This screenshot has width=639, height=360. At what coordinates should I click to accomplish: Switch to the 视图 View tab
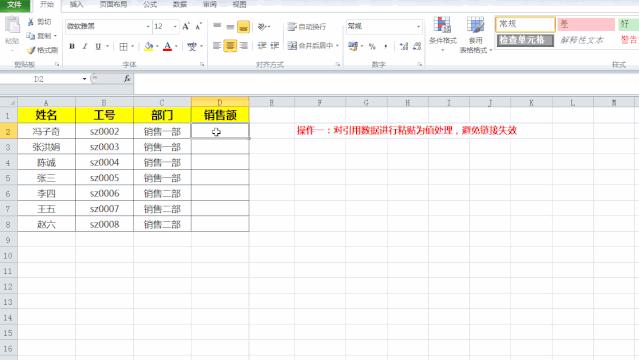[x=239, y=5]
